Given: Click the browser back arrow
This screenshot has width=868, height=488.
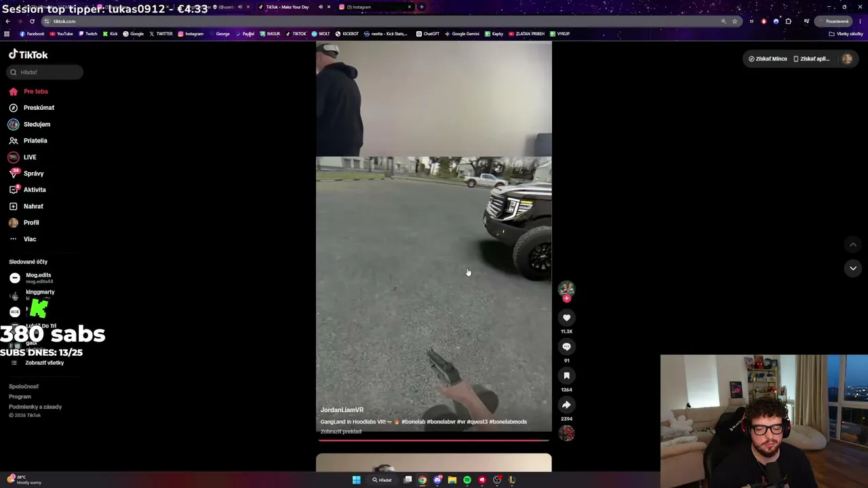Looking at the screenshot, I should click(7, 21).
